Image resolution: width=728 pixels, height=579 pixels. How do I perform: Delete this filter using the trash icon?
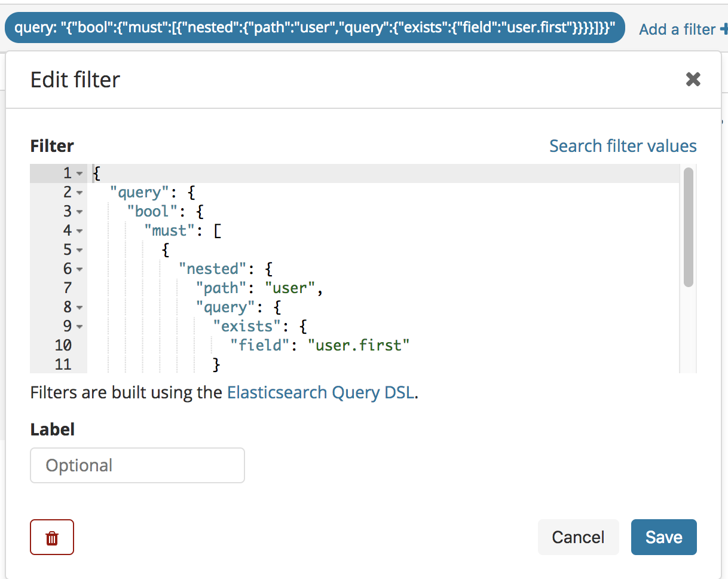point(52,537)
